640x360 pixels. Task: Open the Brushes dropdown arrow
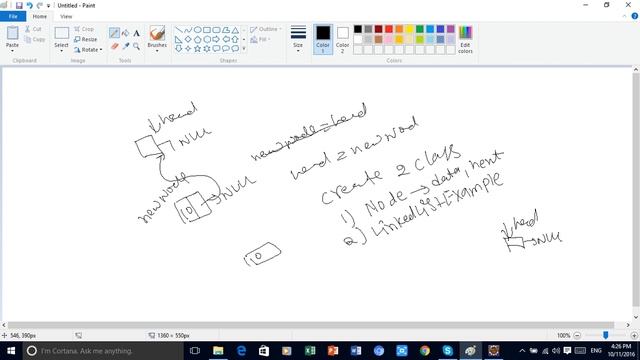(157, 51)
